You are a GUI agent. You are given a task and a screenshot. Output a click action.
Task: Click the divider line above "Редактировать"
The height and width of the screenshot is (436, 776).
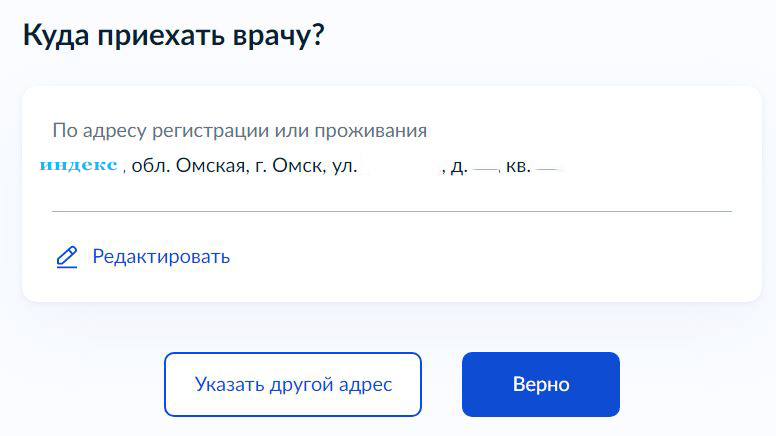coord(391,211)
